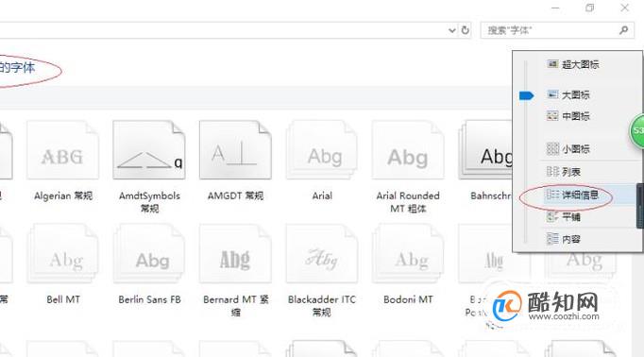Minimize the fonts window

(x=555, y=8)
